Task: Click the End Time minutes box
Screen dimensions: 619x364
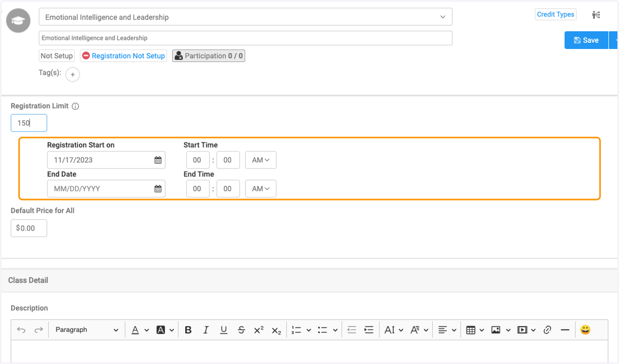Action: point(228,189)
